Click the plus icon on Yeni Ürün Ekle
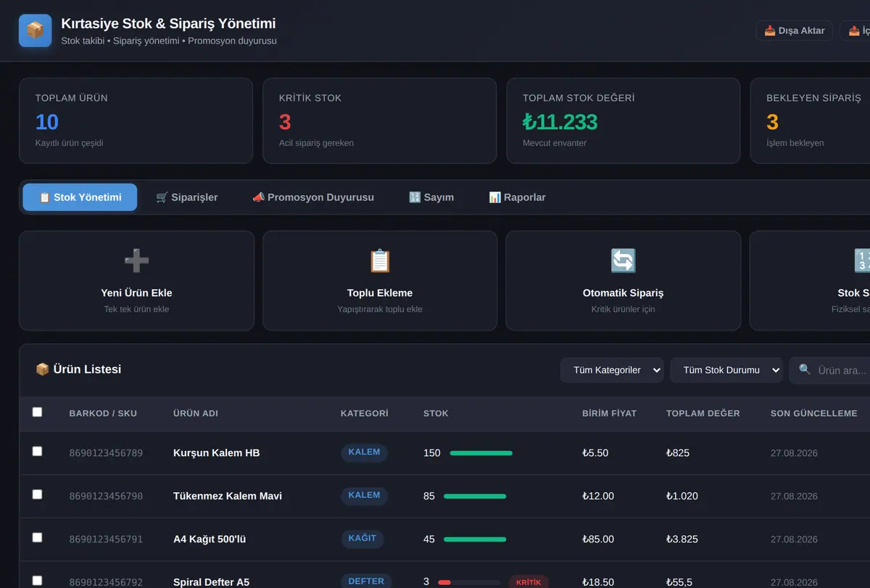 tap(136, 260)
